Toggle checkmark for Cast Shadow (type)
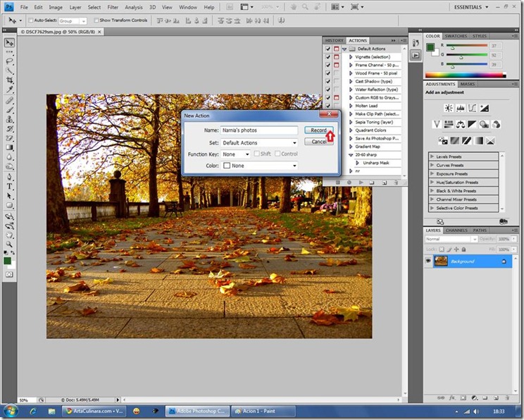This screenshot has width=524, height=420. (327, 81)
